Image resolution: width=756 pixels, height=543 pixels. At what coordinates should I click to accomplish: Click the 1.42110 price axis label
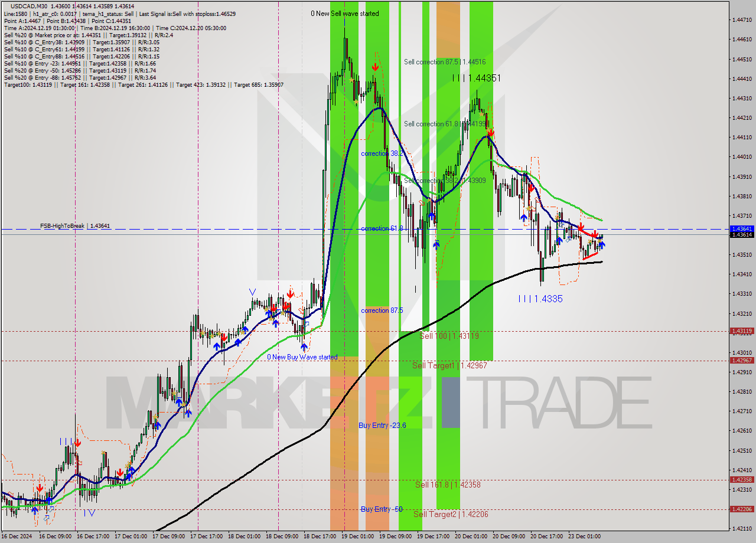[x=742, y=528]
